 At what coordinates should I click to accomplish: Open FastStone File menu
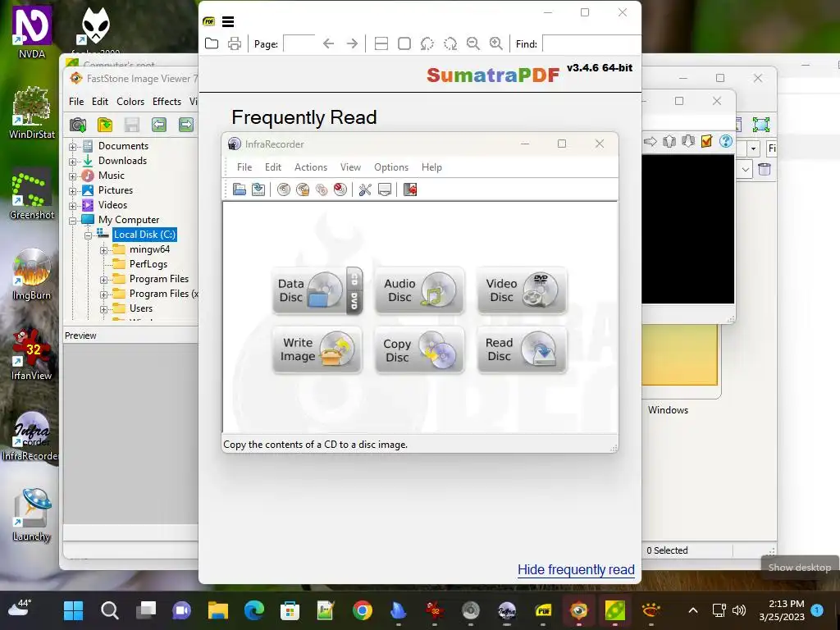coord(76,101)
